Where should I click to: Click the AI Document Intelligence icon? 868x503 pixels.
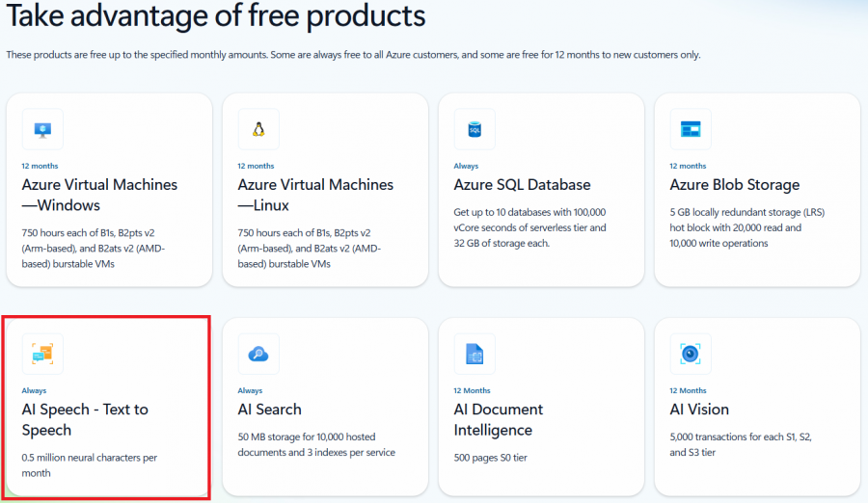475,355
